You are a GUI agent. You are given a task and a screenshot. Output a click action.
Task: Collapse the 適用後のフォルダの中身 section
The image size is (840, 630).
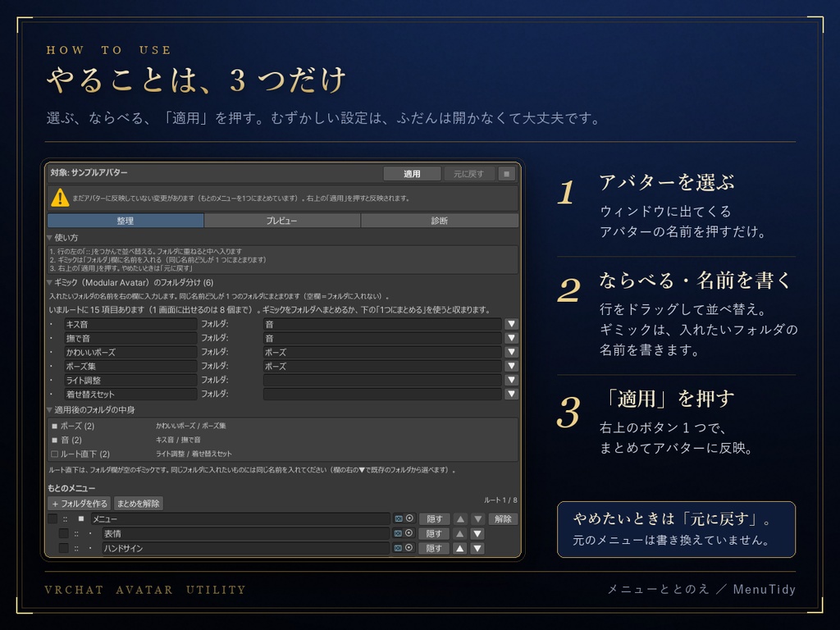(50, 410)
